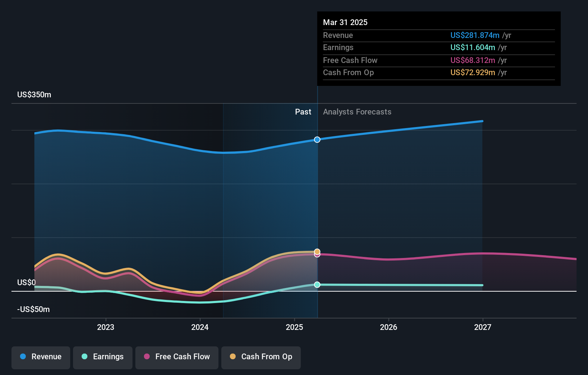Click the 2024 x-axis label
Screen dimensions: 588x375
(x=200, y=327)
